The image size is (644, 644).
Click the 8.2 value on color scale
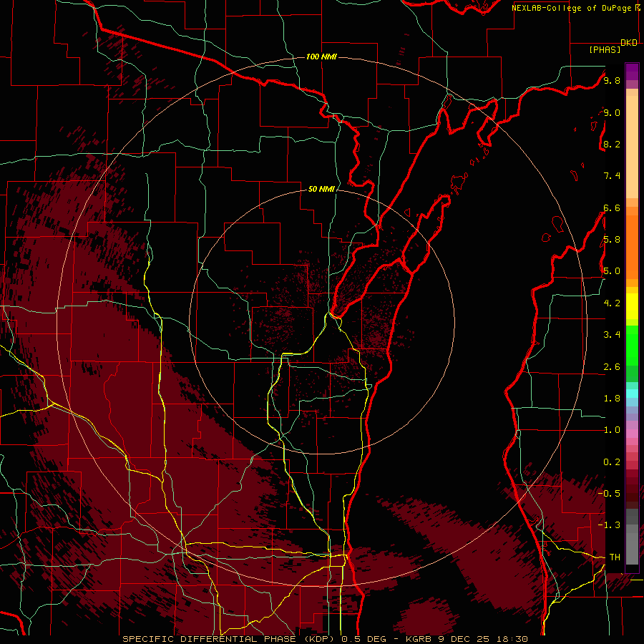point(612,144)
